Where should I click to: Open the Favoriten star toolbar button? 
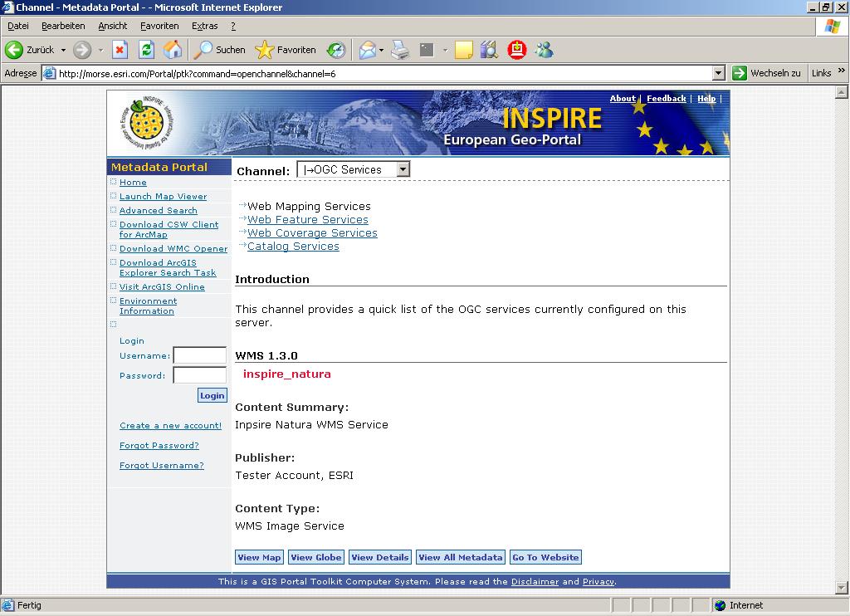(286, 50)
